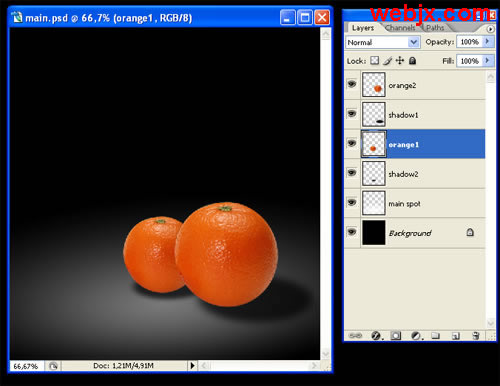Click Layers panel scrollbar down arrow

(x=491, y=323)
